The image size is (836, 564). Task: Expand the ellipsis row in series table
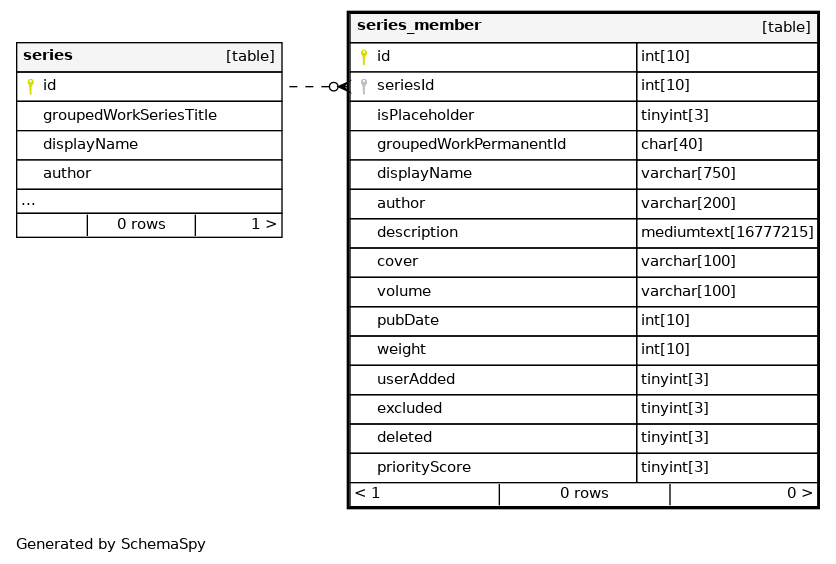pyautogui.click(x=28, y=201)
